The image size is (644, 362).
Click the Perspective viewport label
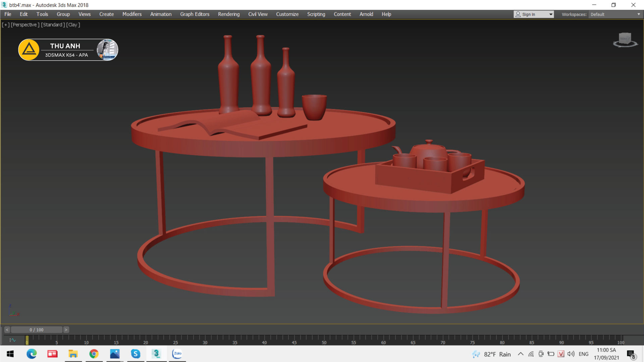[25, 24]
